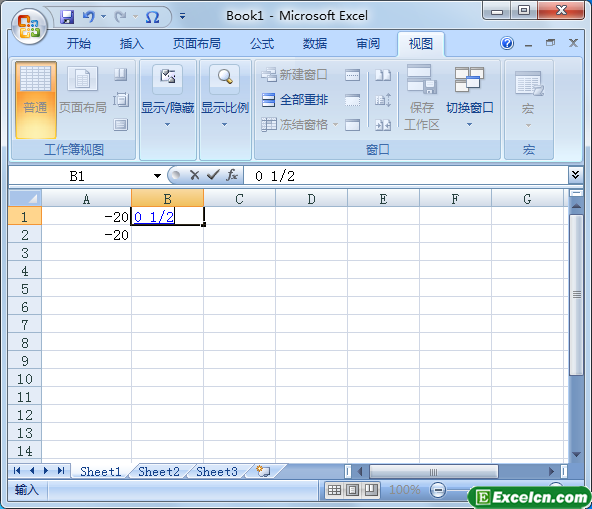Expand Show/Hide (显示/隐藏) dropdown
Viewport: 592px width, 509px height.
[x=167, y=125]
